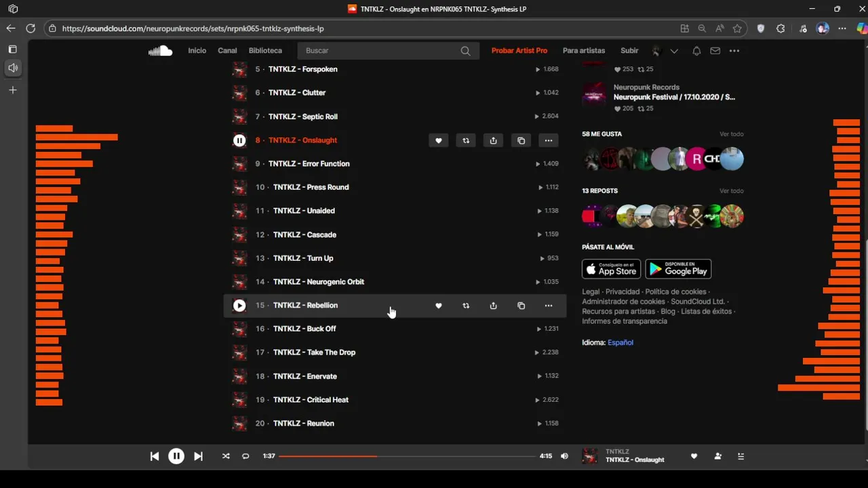Follow the artist from the player bar
The height and width of the screenshot is (488, 868).
717,456
